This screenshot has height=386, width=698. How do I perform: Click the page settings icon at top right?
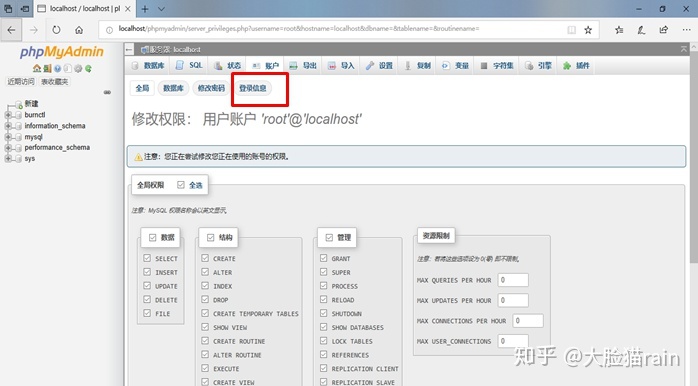684,49
